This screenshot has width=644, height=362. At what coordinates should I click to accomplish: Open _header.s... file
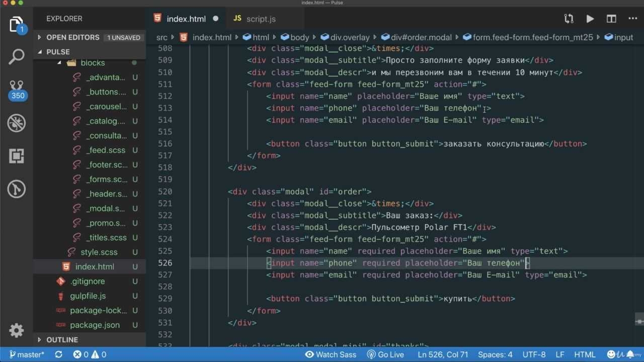click(106, 194)
